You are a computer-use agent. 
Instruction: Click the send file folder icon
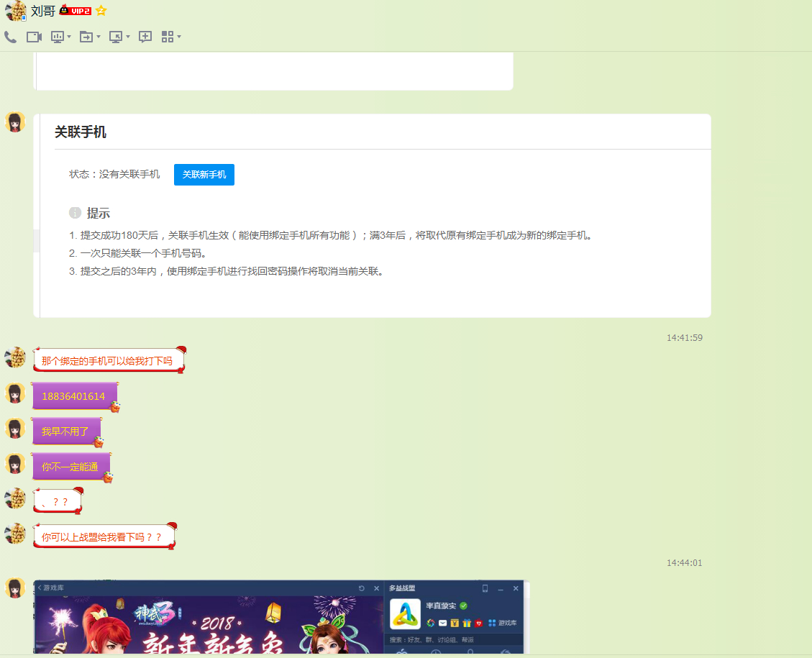pyautogui.click(x=86, y=37)
